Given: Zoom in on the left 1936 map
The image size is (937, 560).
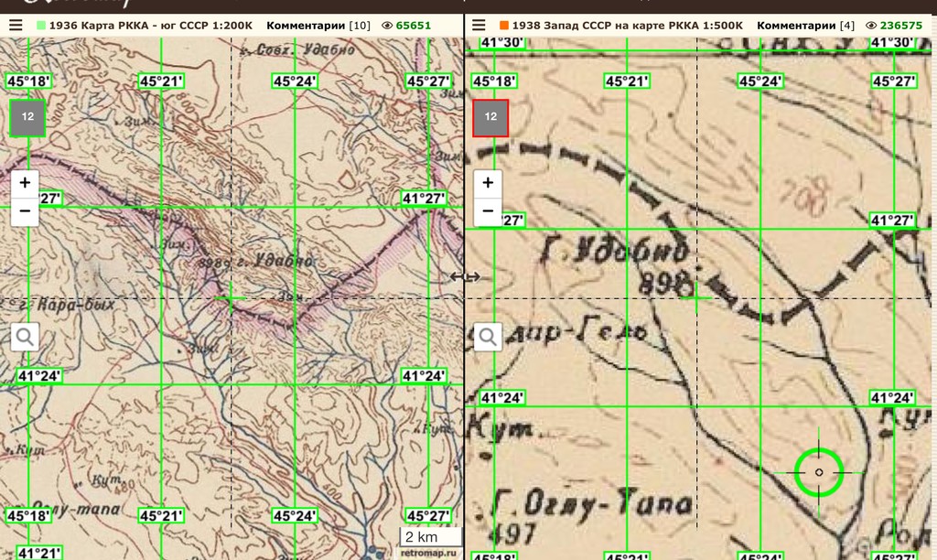Looking at the screenshot, I should 25,182.
